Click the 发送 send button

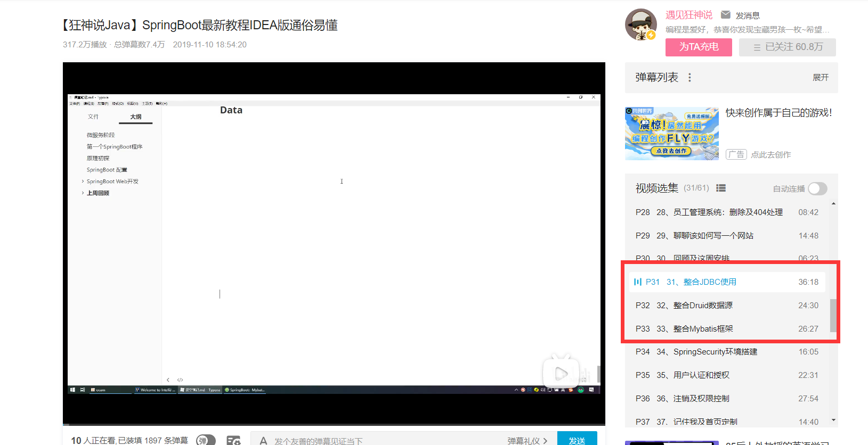(577, 439)
